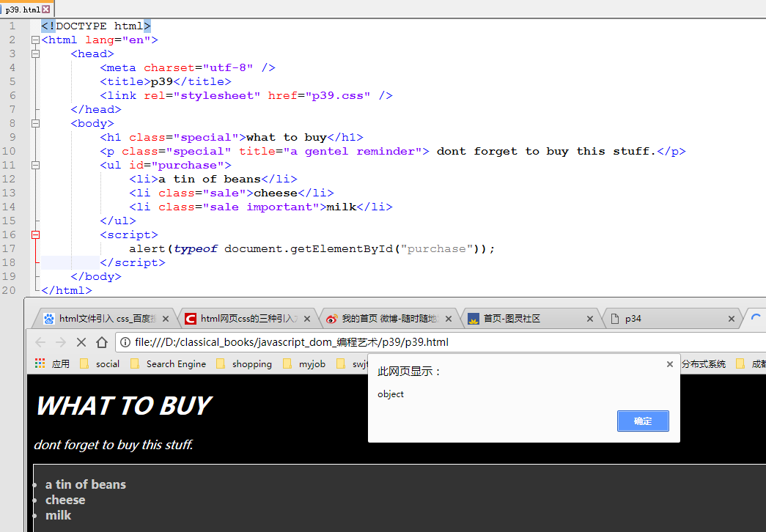Close the 微博 tab
This screenshot has height=532, width=766.
tap(449, 319)
